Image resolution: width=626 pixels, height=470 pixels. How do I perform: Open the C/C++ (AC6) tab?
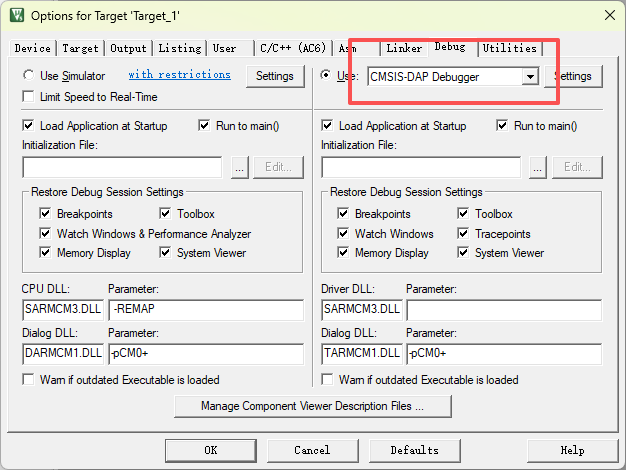(291, 48)
